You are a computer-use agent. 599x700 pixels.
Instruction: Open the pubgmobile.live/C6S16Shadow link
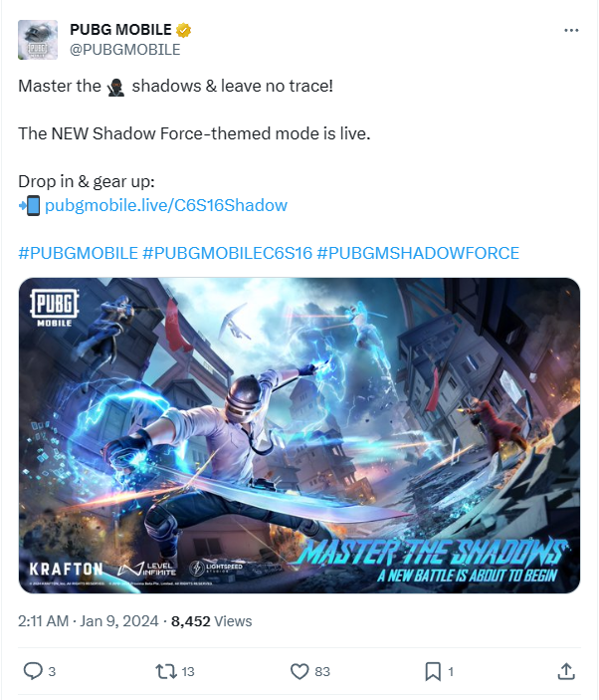click(166, 205)
